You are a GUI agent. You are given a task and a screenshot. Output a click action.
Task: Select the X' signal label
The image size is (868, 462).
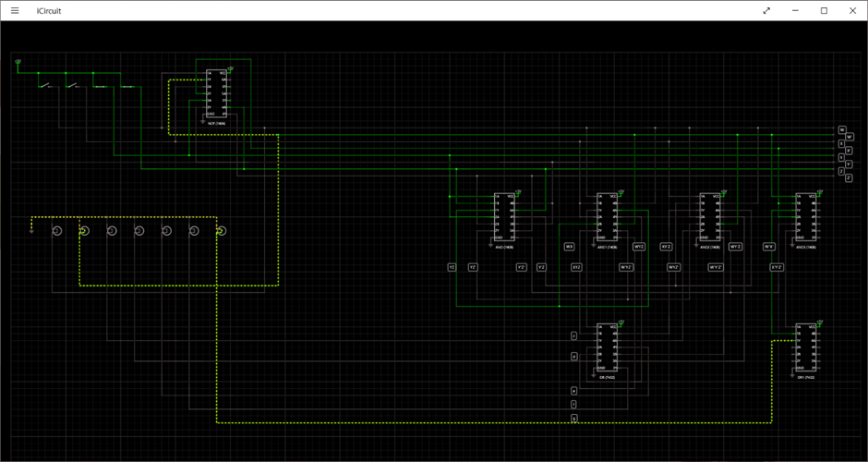[850, 150]
